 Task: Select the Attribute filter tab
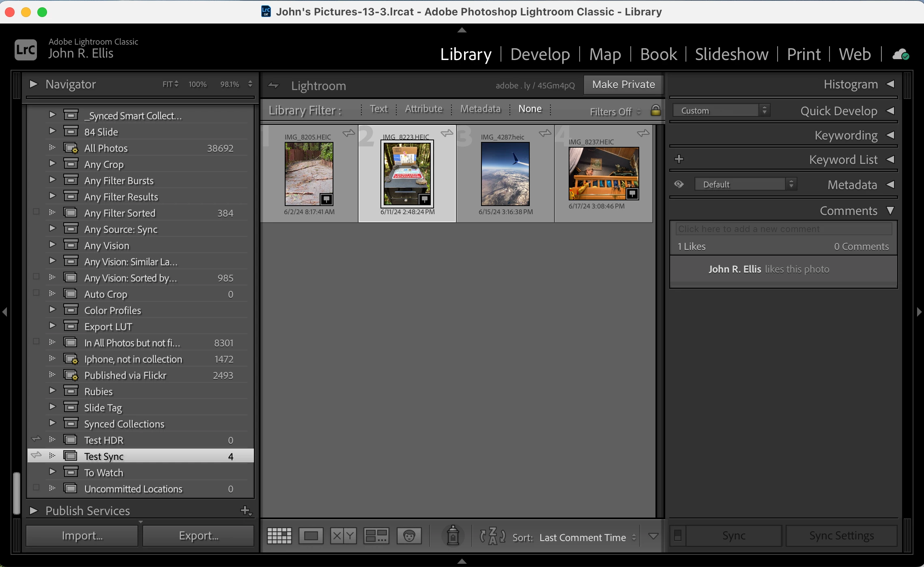[x=423, y=109]
